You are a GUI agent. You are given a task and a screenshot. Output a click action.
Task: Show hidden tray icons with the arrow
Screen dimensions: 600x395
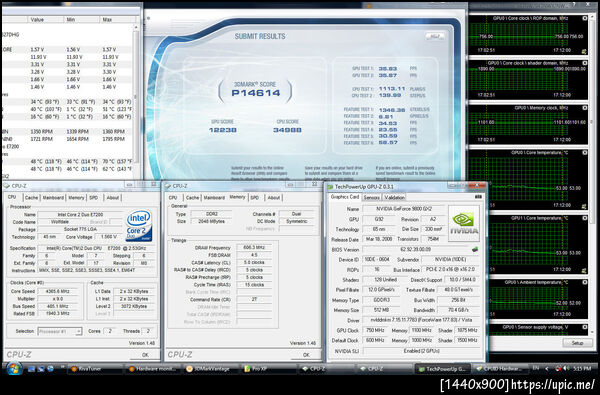pyautogui.click(x=546, y=369)
